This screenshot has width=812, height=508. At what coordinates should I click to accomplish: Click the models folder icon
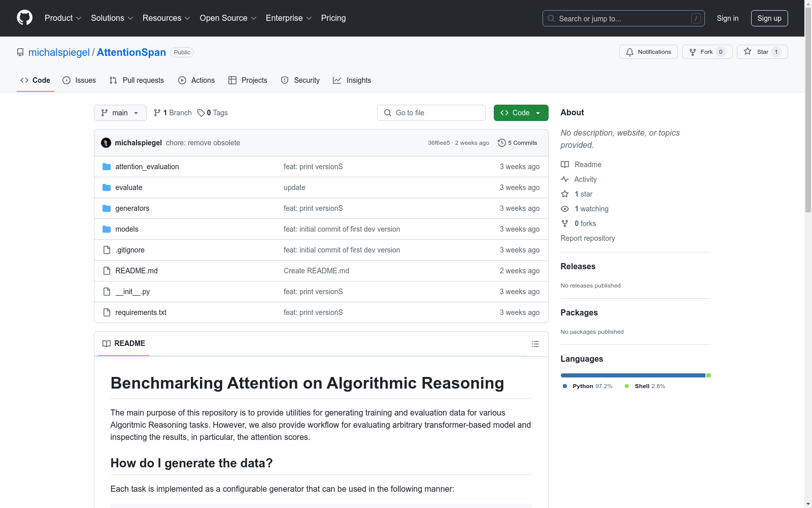[107, 229]
